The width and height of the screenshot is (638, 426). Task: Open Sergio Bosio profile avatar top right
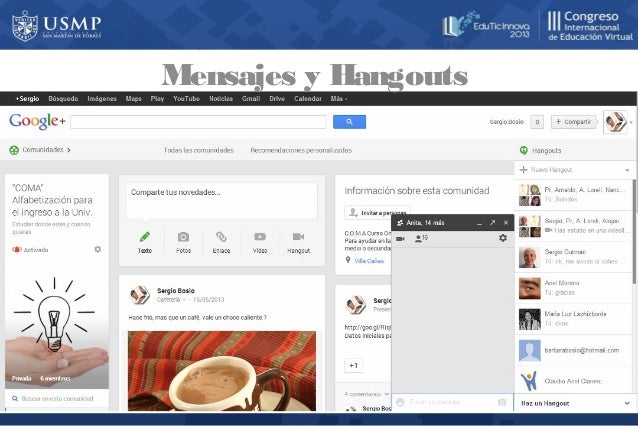click(x=615, y=122)
